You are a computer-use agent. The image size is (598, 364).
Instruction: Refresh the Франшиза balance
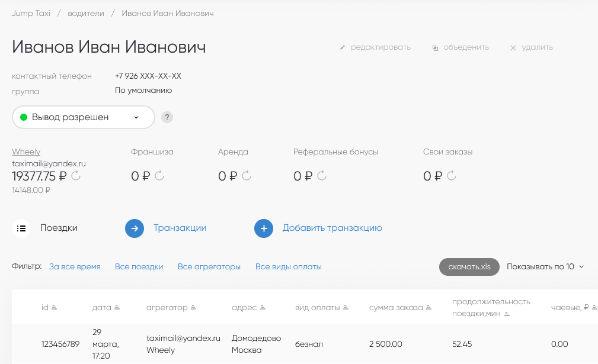(x=159, y=176)
